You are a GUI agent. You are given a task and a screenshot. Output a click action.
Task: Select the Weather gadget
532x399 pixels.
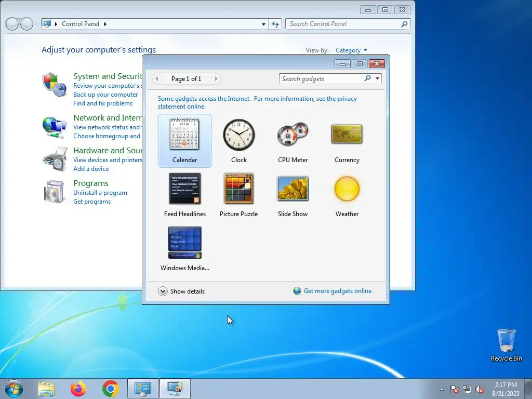(x=347, y=195)
